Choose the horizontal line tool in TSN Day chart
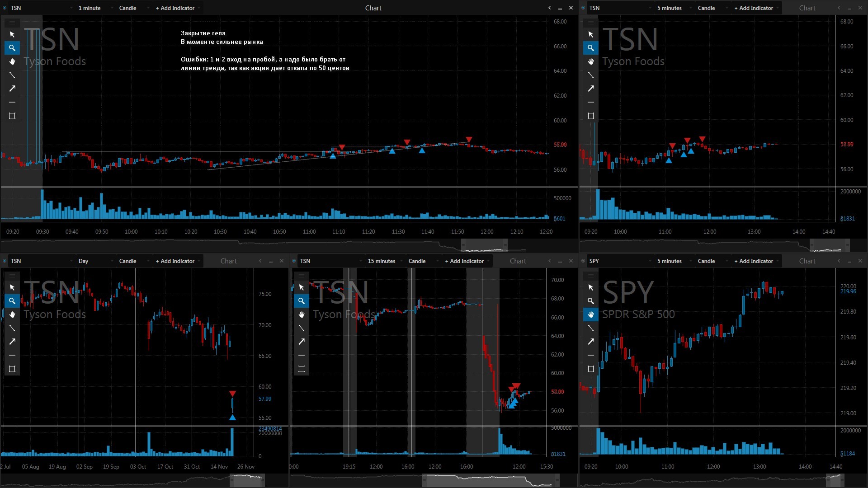868x488 pixels. tap(12, 355)
